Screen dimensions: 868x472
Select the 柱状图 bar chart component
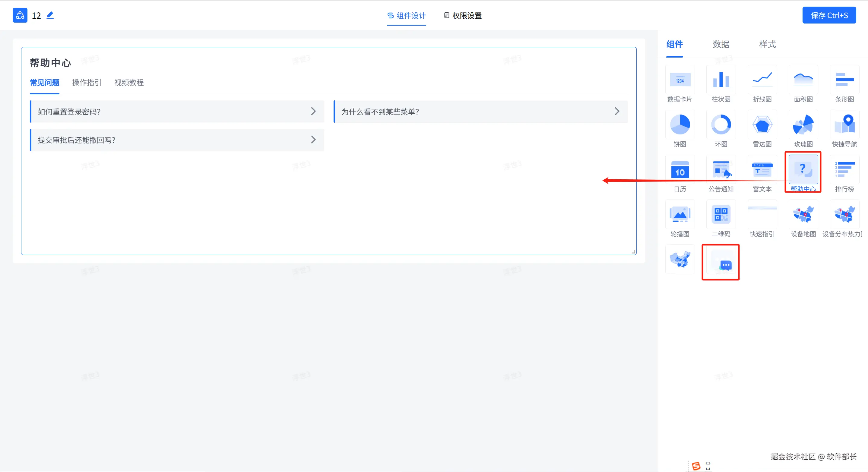pos(721,80)
